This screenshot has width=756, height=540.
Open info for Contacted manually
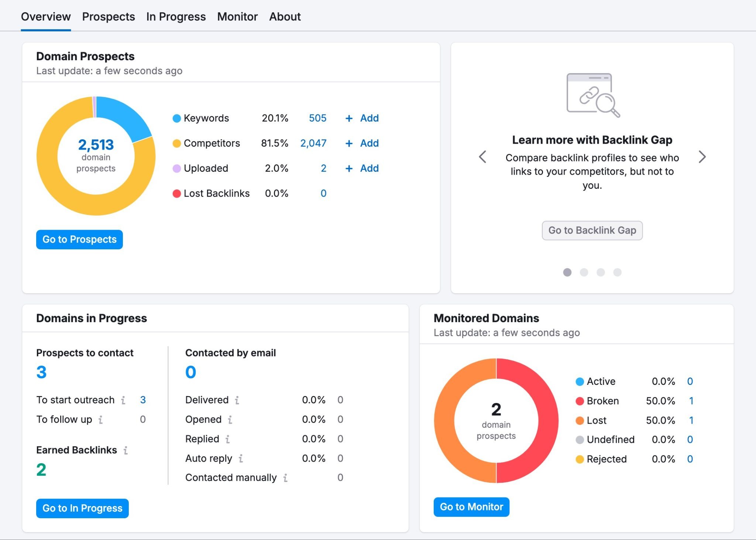(x=285, y=477)
